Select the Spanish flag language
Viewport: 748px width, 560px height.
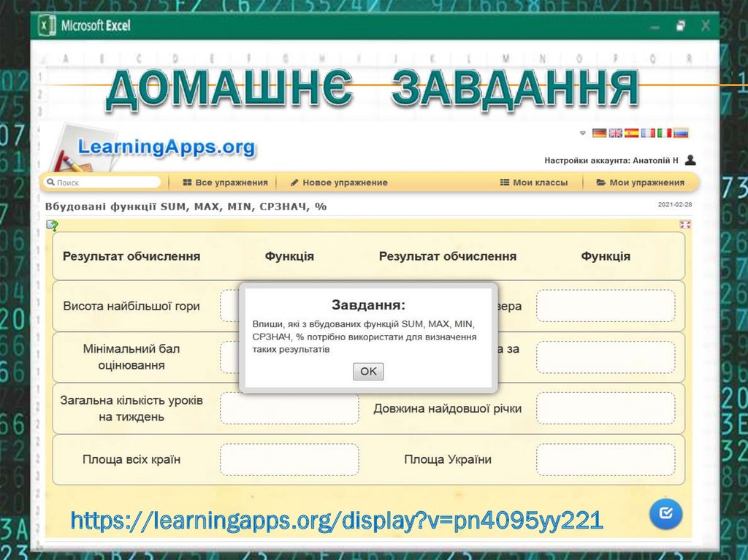[x=632, y=133]
